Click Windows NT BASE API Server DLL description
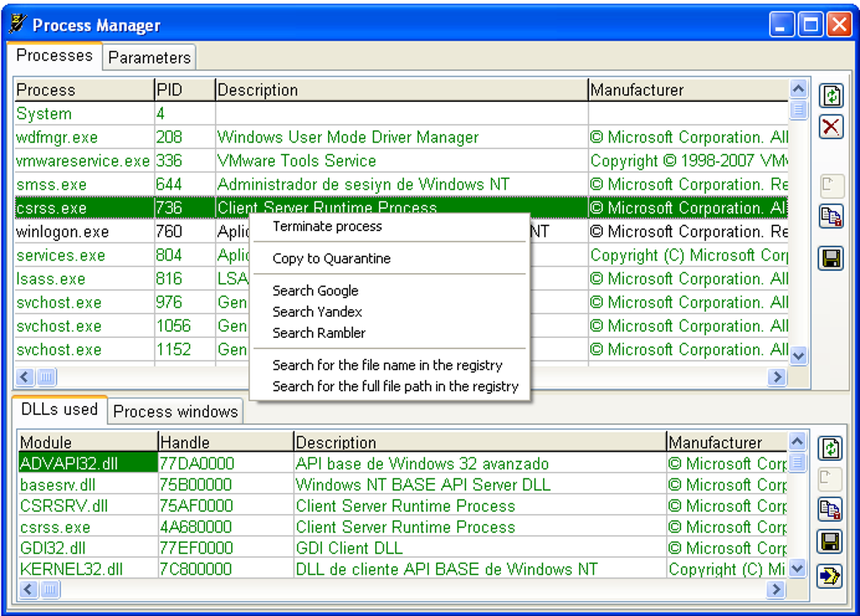The width and height of the screenshot is (860, 616). click(x=423, y=485)
